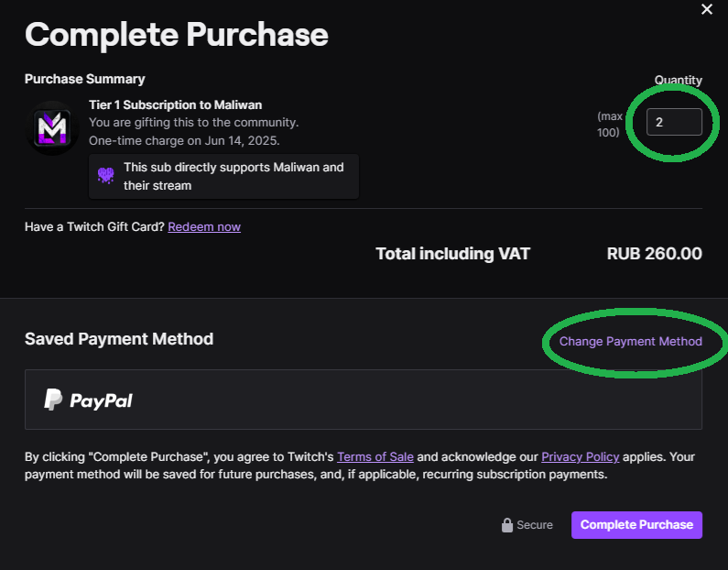
Task: Click Change Payment Method
Action: [631, 342]
